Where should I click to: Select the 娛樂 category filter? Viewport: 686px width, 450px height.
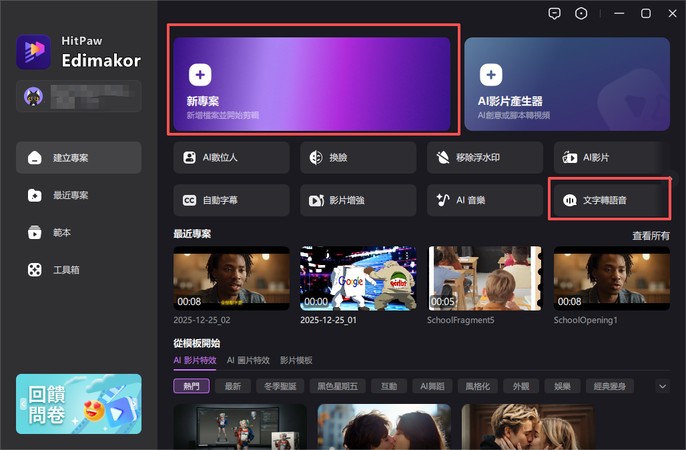562,386
